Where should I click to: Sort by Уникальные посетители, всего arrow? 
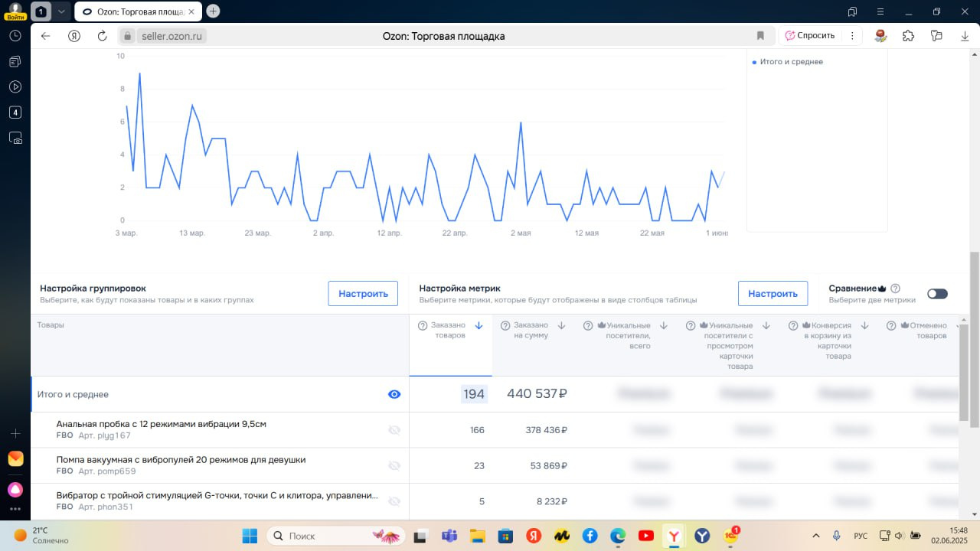click(x=664, y=326)
